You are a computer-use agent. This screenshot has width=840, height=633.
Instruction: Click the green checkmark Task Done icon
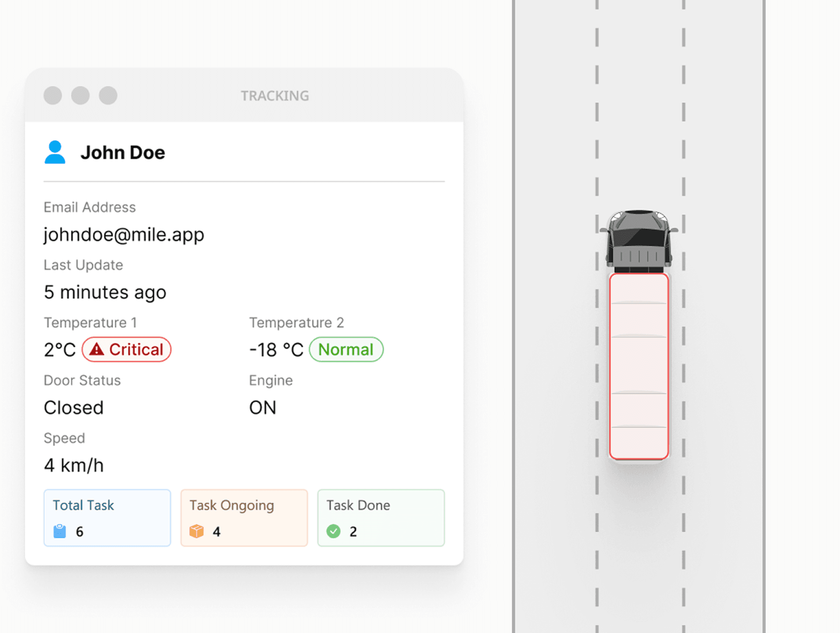coord(333,531)
